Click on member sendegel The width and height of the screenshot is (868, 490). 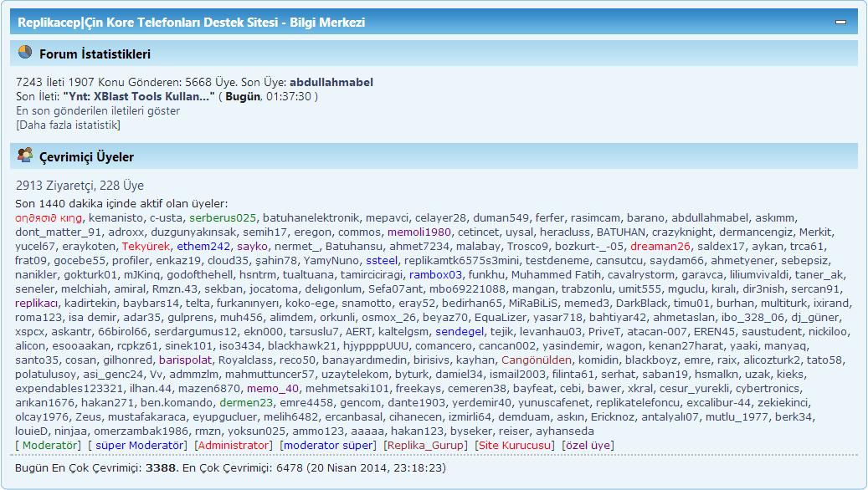[x=460, y=331]
